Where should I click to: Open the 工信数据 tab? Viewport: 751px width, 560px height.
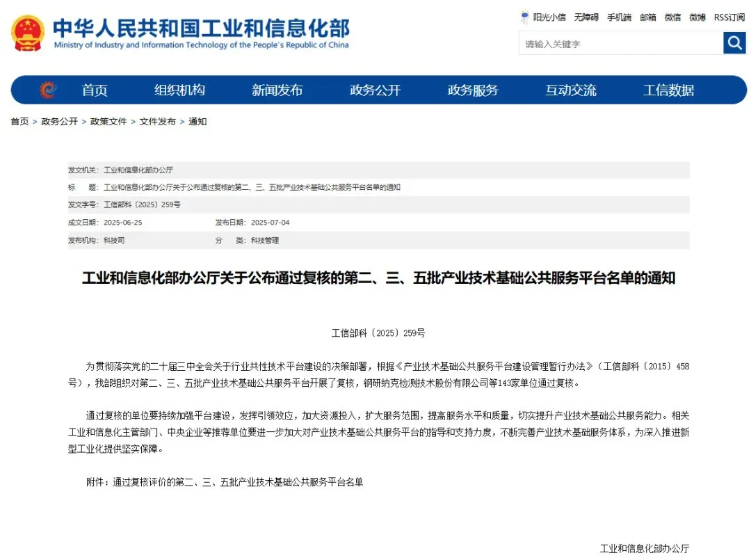(x=668, y=90)
